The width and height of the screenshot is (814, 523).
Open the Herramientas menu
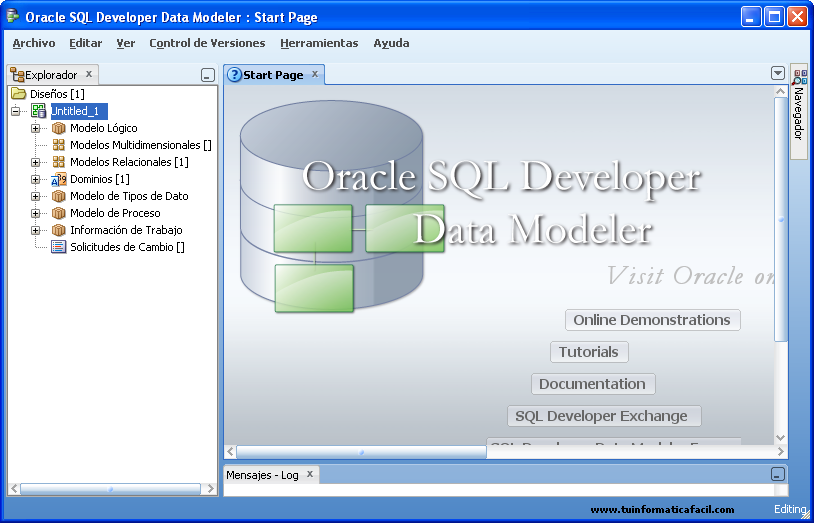319,43
